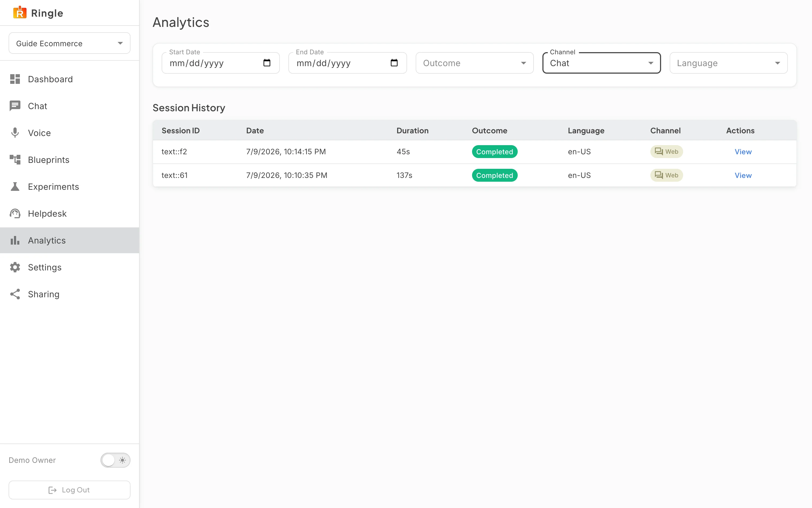Click the Session ID column header
Screen dimensions: 812x508
(180, 130)
